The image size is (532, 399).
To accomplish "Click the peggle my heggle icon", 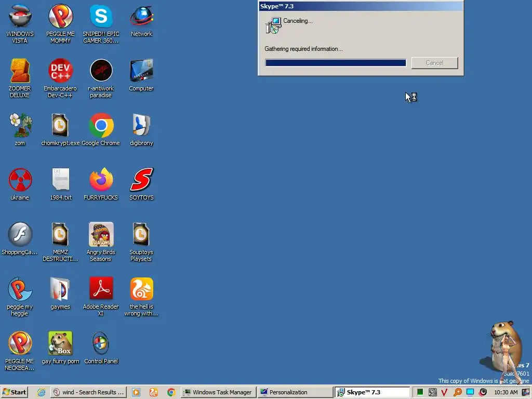I will click(20, 297).
